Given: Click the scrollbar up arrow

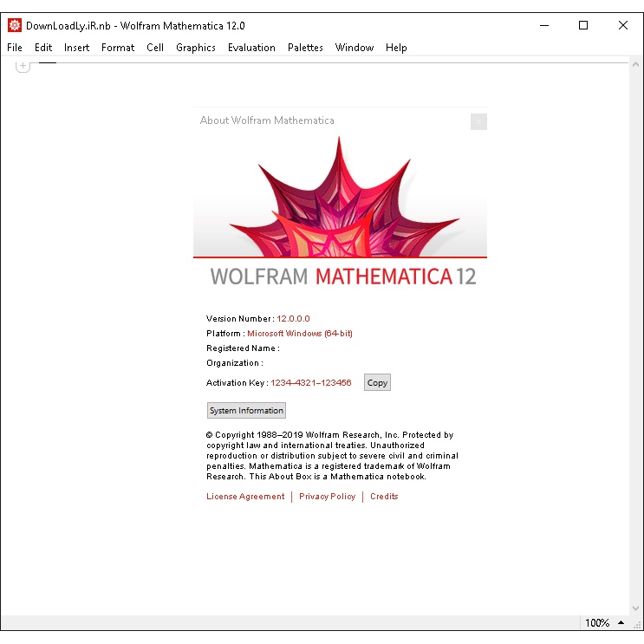Looking at the screenshot, I should click(636, 64).
